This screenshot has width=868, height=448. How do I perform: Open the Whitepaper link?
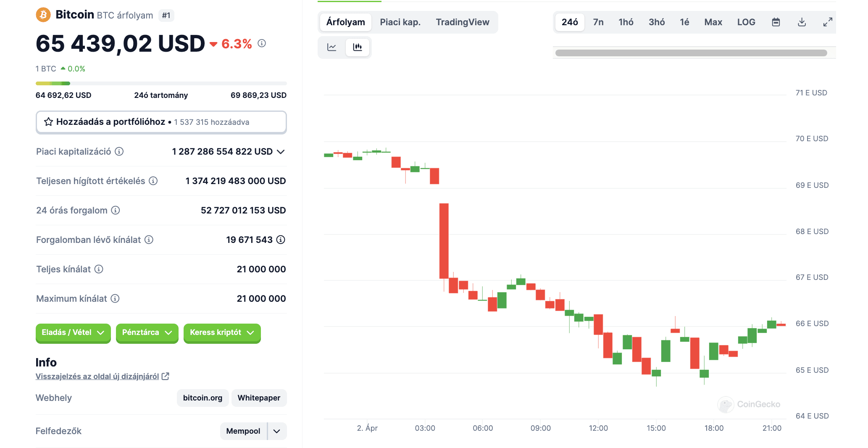tap(259, 398)
